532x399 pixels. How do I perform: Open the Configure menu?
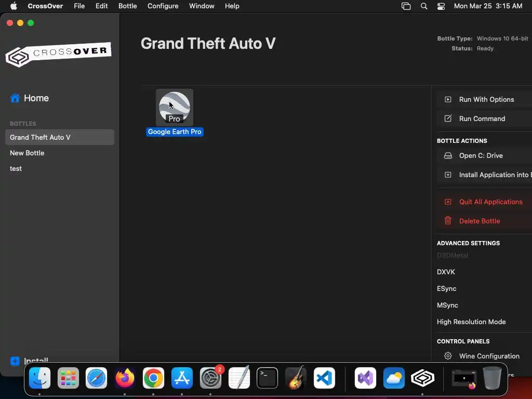coord(163,6)
